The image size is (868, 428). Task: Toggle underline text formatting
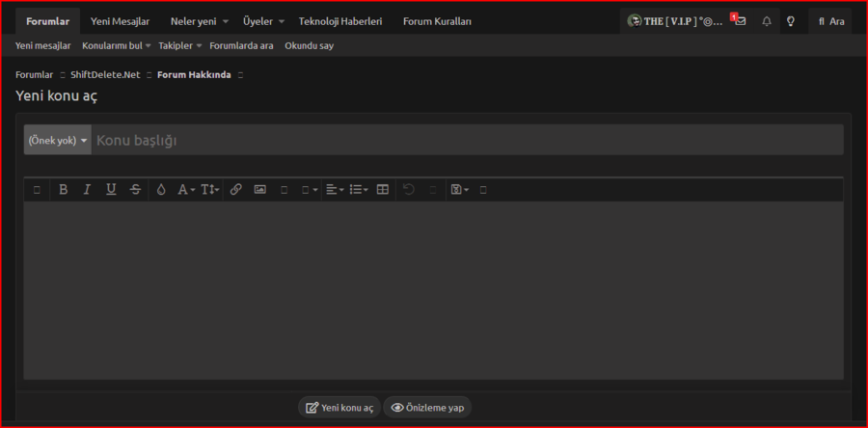point(111,190)
